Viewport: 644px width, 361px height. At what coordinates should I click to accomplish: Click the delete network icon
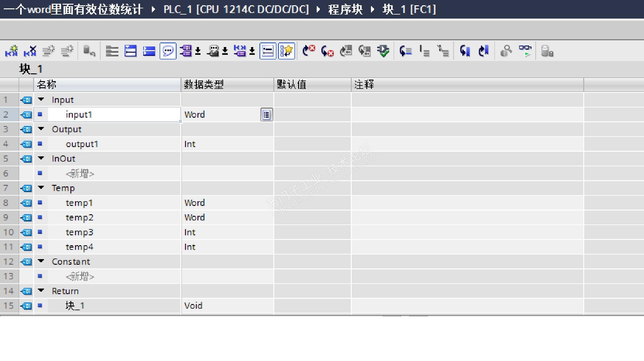click(30, 51)
